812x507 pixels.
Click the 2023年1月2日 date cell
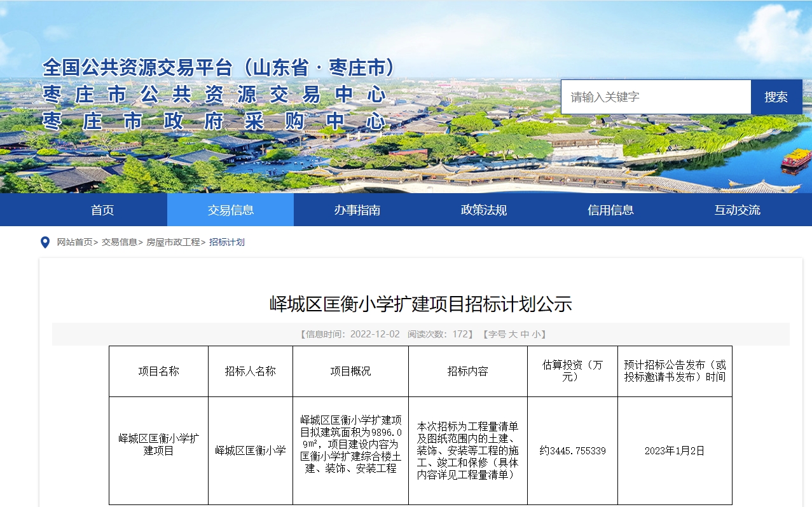675,450
